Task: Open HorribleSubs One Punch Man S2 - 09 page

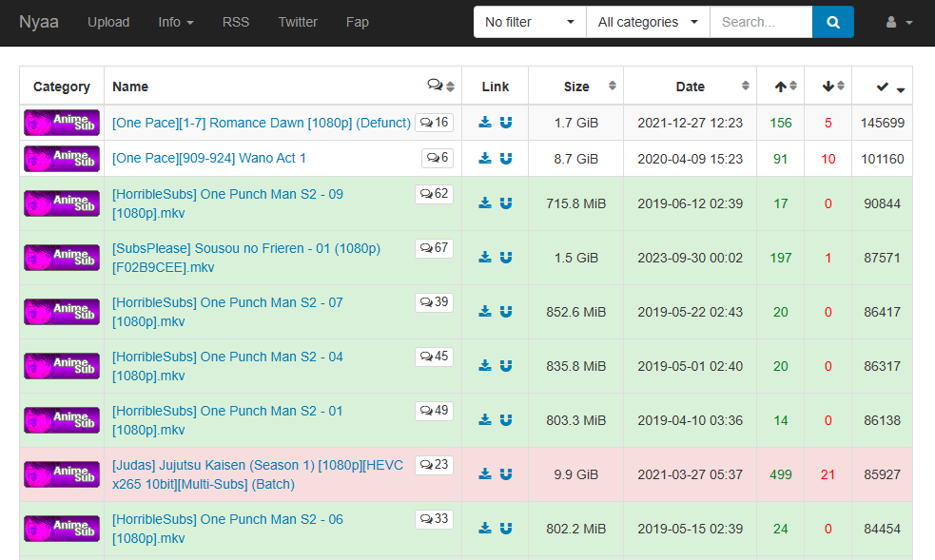Action: pyautogui.click(x=227, y=203)
